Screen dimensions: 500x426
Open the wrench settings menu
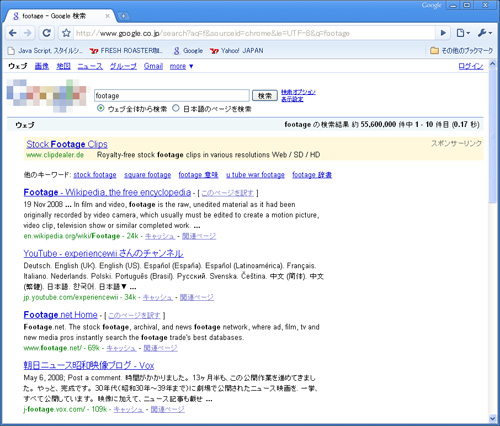click(x=484, y=33)
